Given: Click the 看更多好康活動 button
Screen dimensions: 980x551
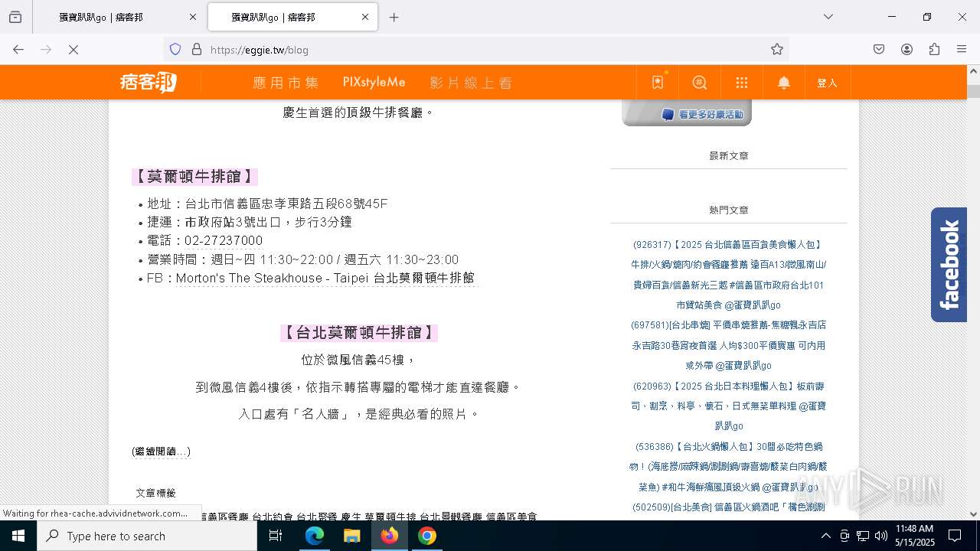Looking at the screenshot, I should 687,113.
